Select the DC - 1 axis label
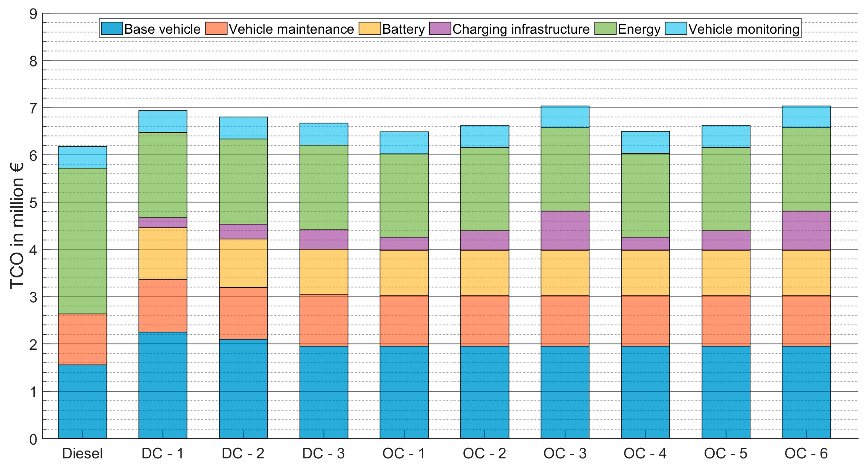The image size is (868, 467). pyautogui.click(x=162, y=454)
